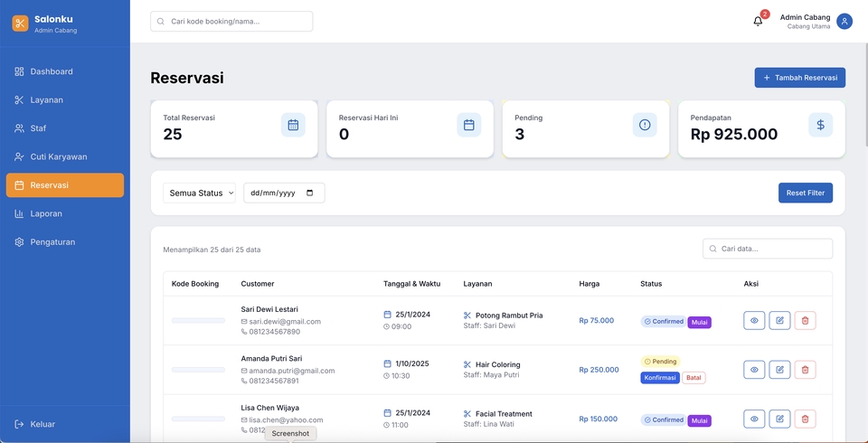Open the Semua Status dropdown filter
868x443 pixels.
click(x=199, y=193)
